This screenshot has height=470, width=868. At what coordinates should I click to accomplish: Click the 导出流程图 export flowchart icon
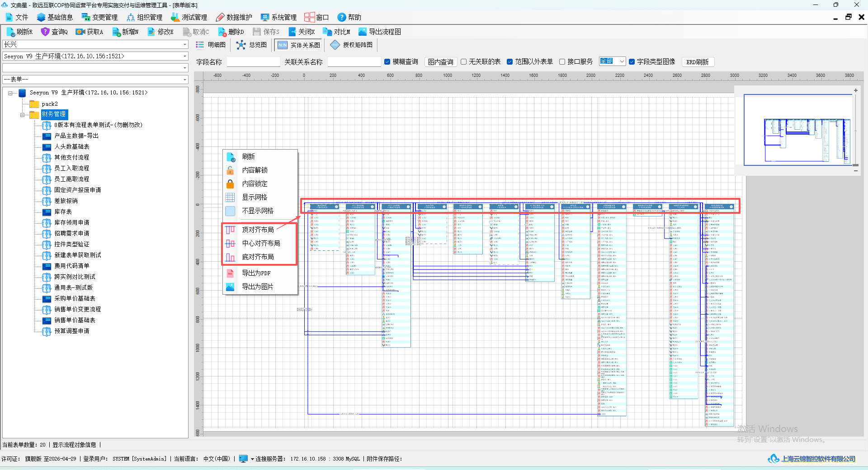pos(363,32)
